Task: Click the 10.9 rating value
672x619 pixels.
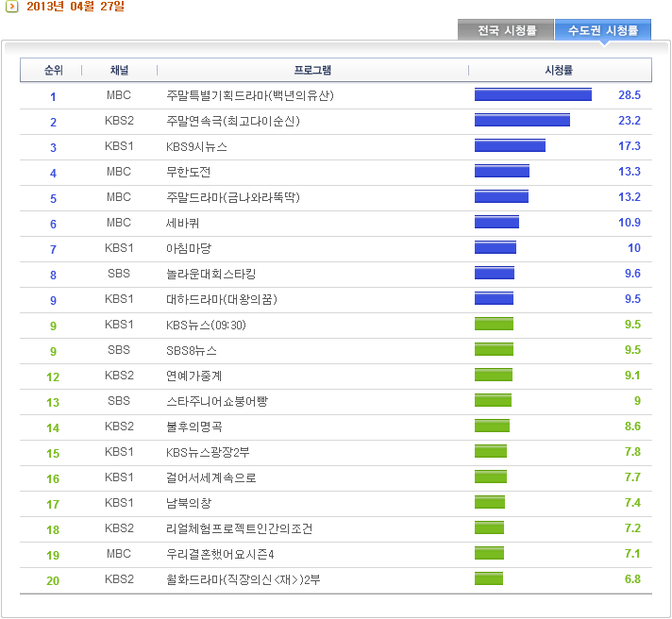Action: pyautogui.click(x=630, y=223)
